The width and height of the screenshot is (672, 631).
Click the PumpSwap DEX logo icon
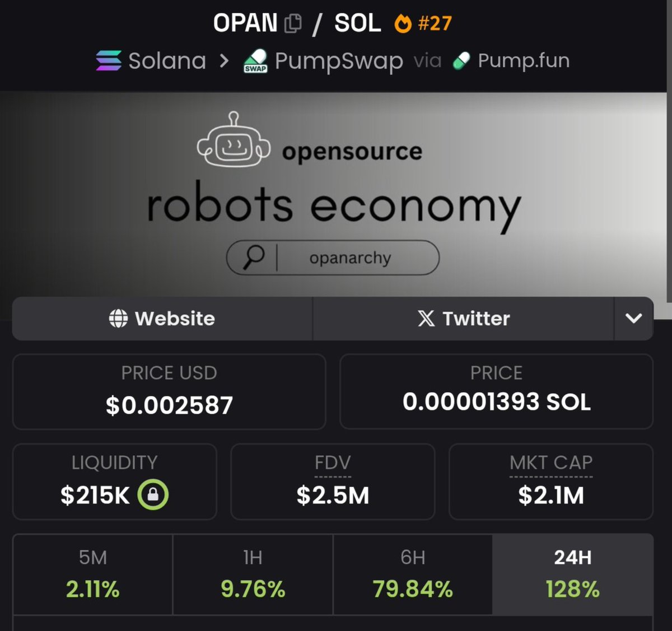click(255, 62)
